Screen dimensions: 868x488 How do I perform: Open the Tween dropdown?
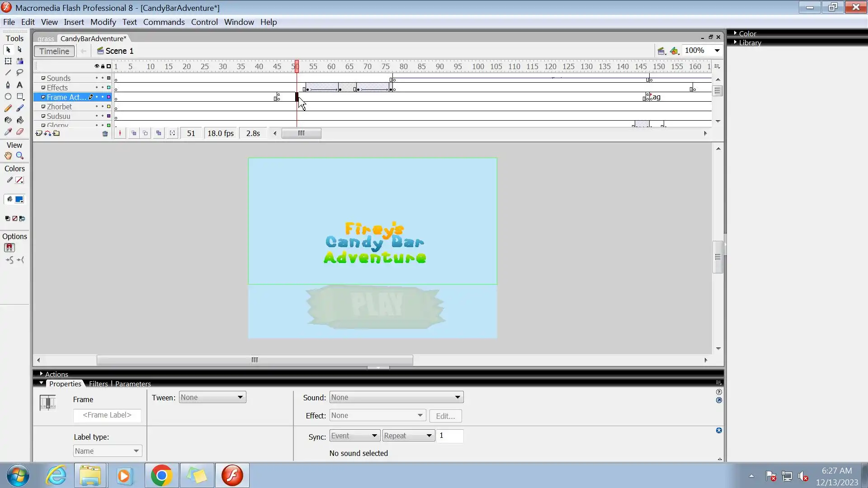pyautogui.click(x=212, y=398)
